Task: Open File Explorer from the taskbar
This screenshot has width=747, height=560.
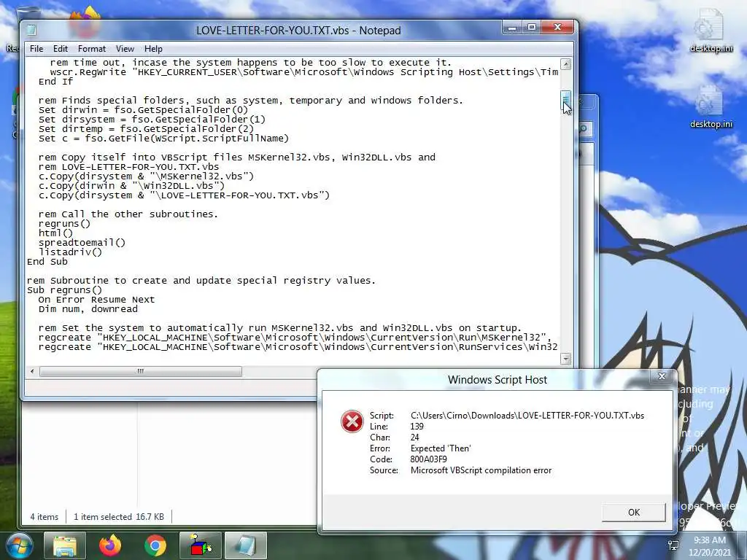Action: [65, 545]
